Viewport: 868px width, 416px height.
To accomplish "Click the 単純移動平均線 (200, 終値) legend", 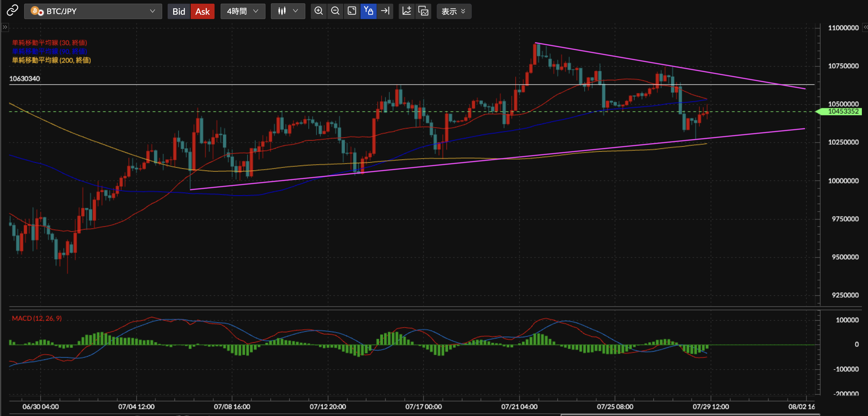I will pyautogui.click(x=51, y=60).
